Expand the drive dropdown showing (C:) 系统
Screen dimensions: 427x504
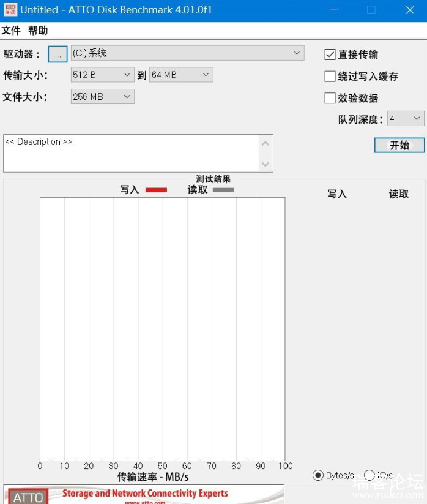pyautogui.click(x=187, y=53)
